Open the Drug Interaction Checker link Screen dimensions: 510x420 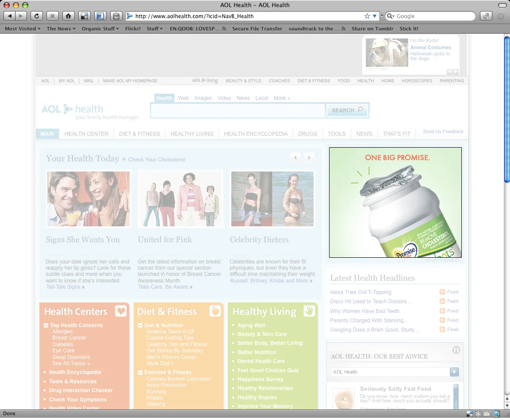point(81,390)
